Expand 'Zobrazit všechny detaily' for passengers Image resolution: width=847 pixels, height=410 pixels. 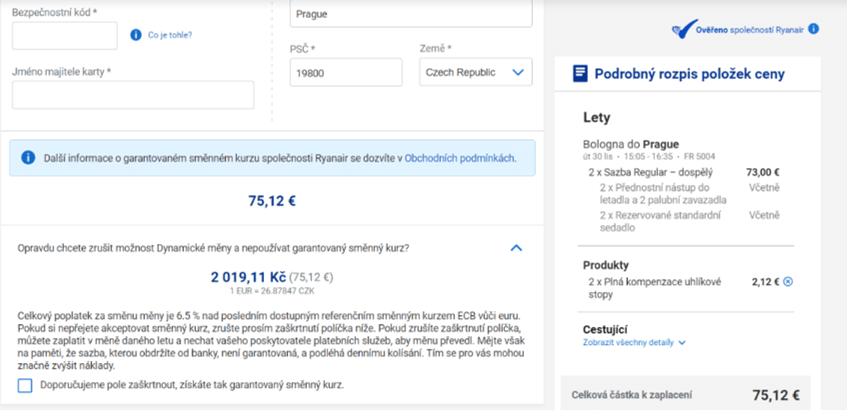tap(634, 342)
